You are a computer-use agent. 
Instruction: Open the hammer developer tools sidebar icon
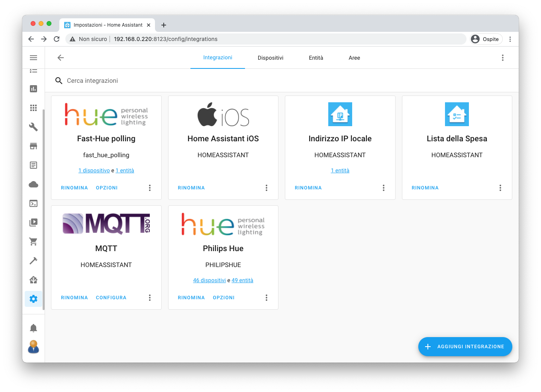tap(33, 261)
